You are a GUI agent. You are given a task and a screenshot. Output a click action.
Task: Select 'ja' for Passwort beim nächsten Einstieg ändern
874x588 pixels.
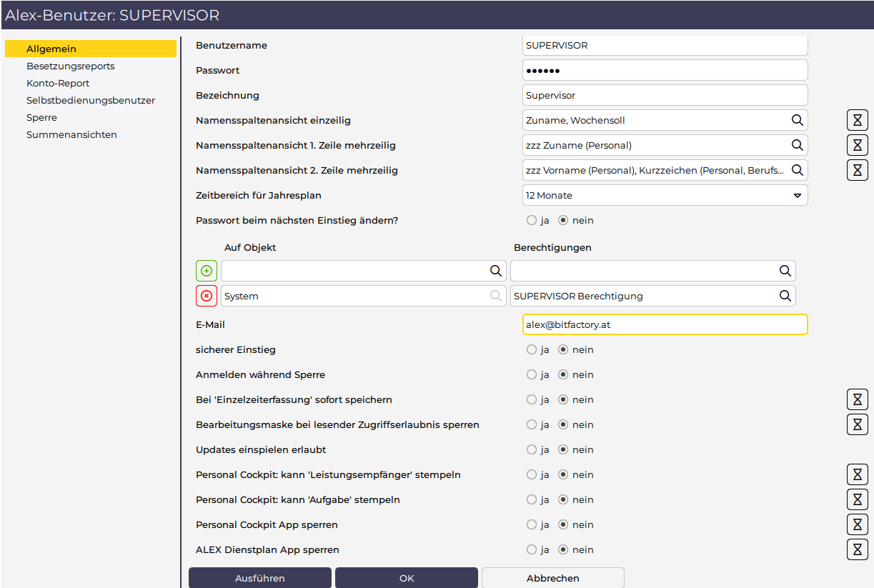[x=532, y=221]
